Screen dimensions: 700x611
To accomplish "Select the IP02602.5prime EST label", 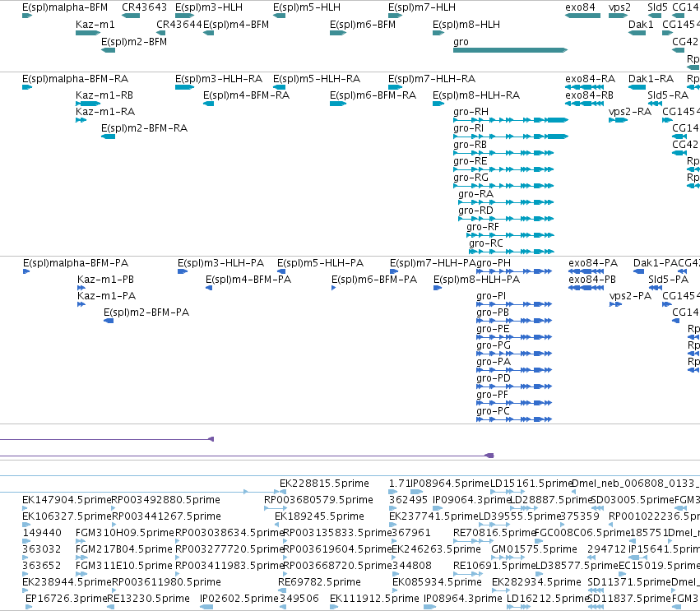I will (239, 599).
